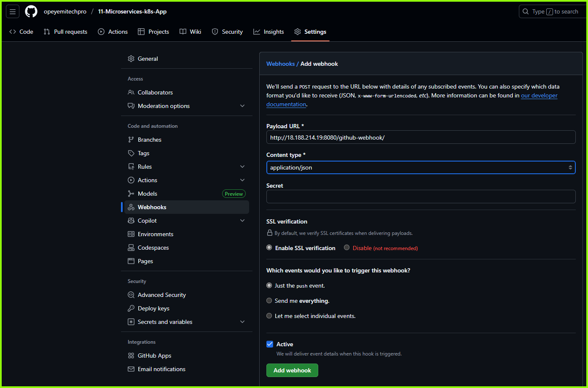Click the Email notifications icon
The width and height of the screenshot is (588, 388).
(x=131, y=369)
